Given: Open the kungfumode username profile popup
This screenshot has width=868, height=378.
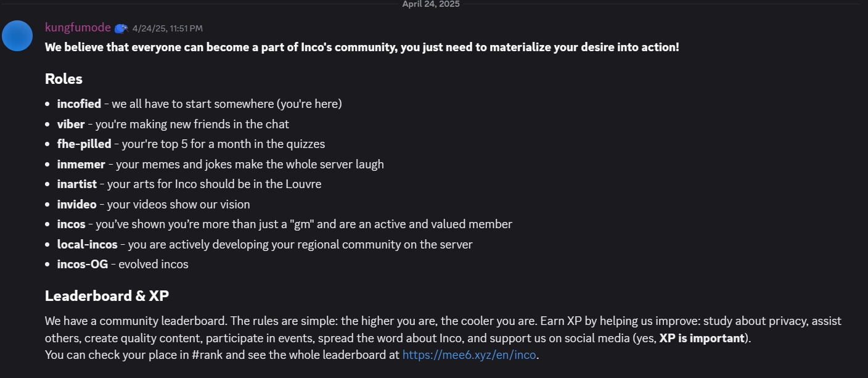Looking at the screenshot, I should pyautogui.click(x=78, y=28).
